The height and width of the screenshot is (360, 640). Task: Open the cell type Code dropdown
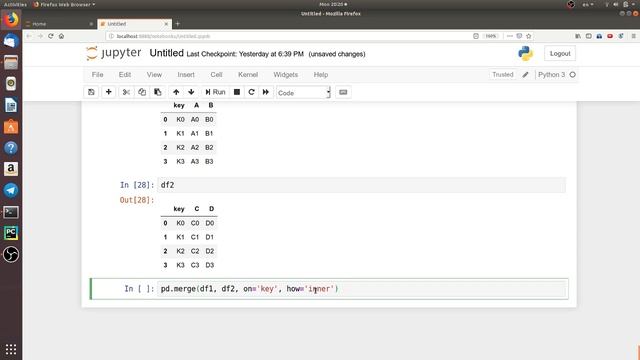303,93
